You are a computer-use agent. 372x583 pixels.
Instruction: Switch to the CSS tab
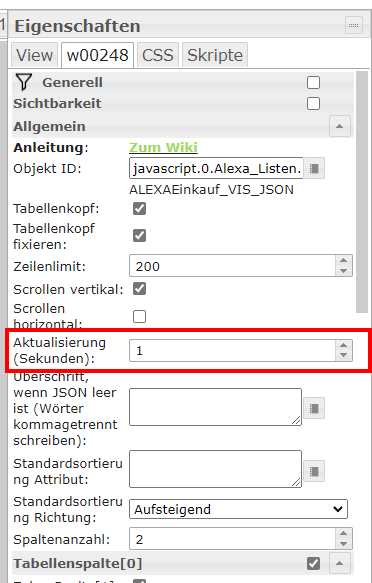click(158, 55)
